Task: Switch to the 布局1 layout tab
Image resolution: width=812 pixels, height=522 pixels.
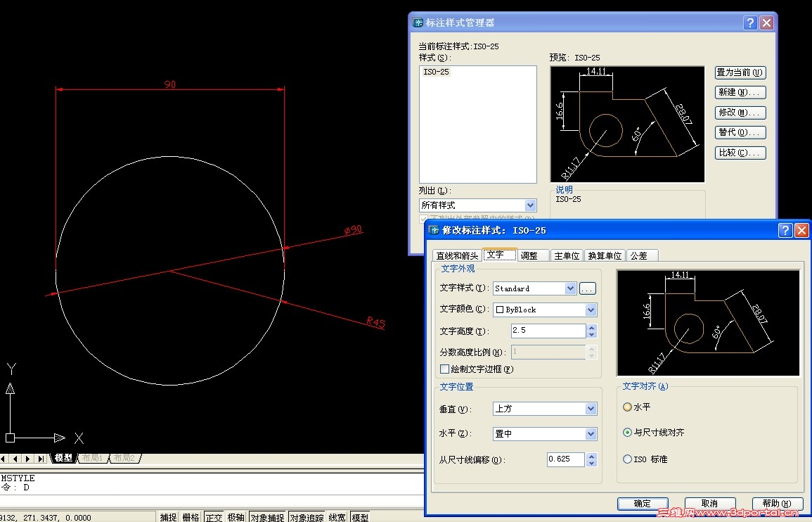Action: pos(91,457)
